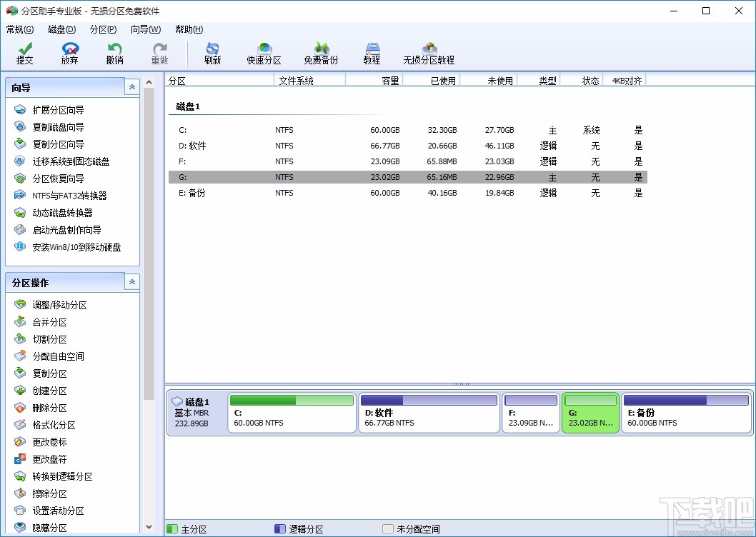Image resolution: width=756 pixels, height=537 pixels.
Task: Choose 设置活动分区 operation
Action: click(59, 511)
